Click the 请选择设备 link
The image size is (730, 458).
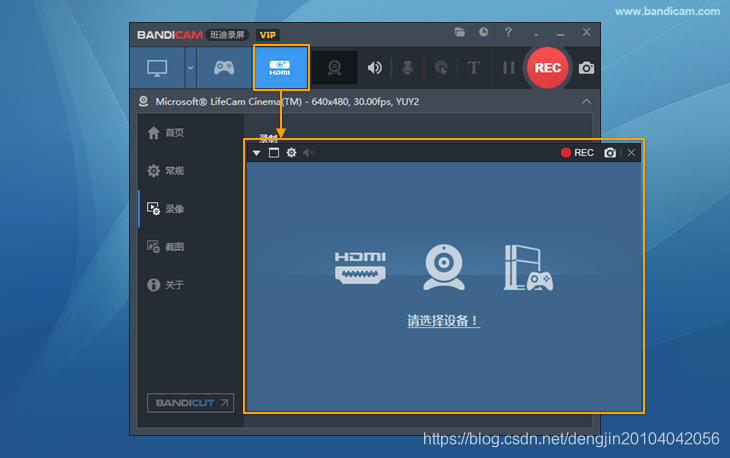pos(443,321)
